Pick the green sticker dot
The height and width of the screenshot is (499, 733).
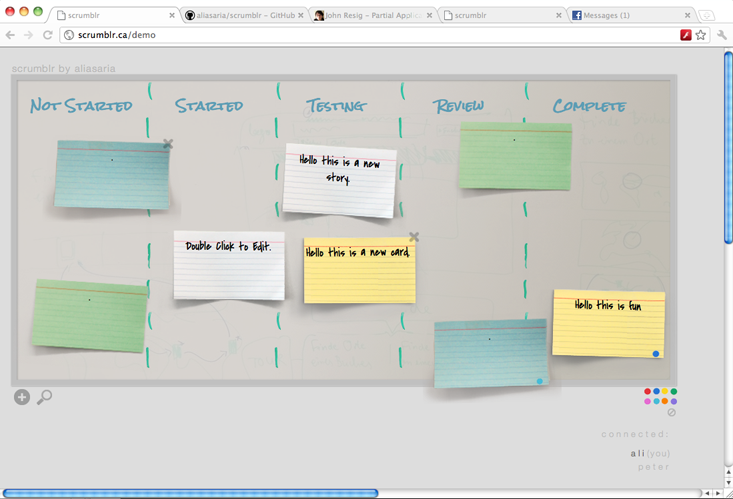[673, 392]
